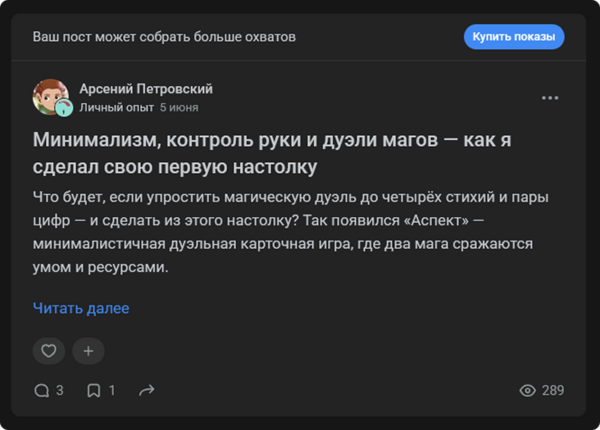Like the post with the heart button

[49, 351]
